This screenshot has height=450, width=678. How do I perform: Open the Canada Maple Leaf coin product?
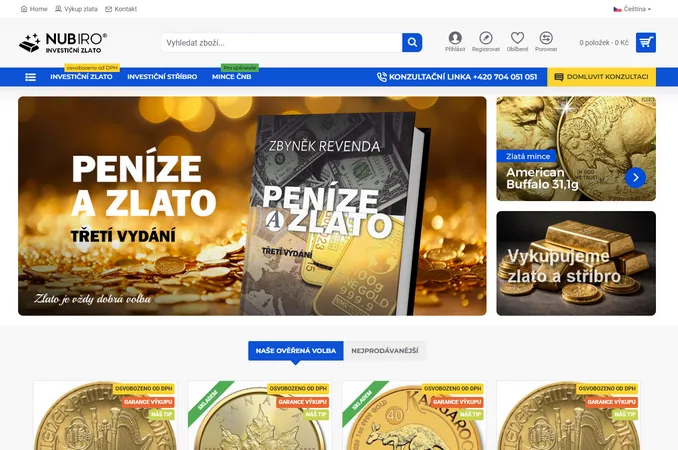click(259, 415)
